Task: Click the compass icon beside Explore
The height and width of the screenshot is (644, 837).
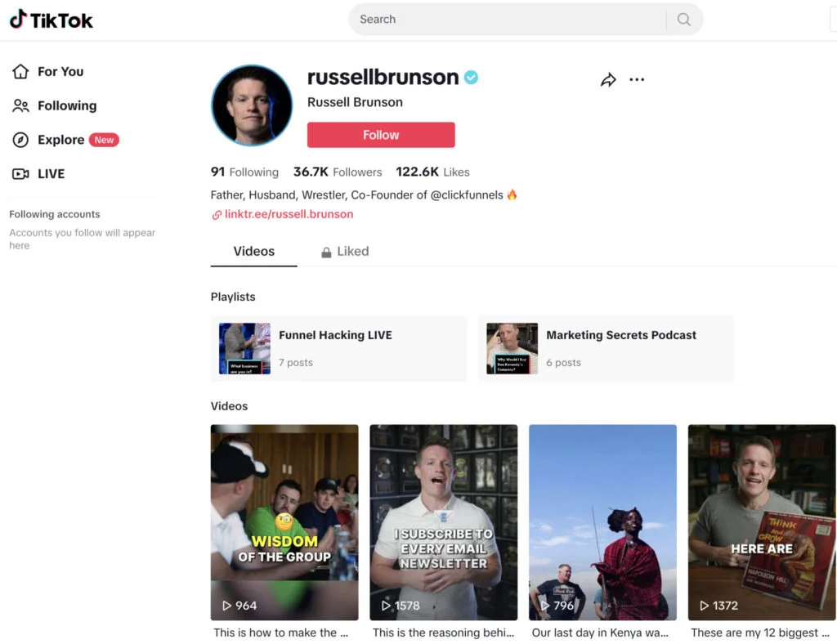Action: point(20,140)
